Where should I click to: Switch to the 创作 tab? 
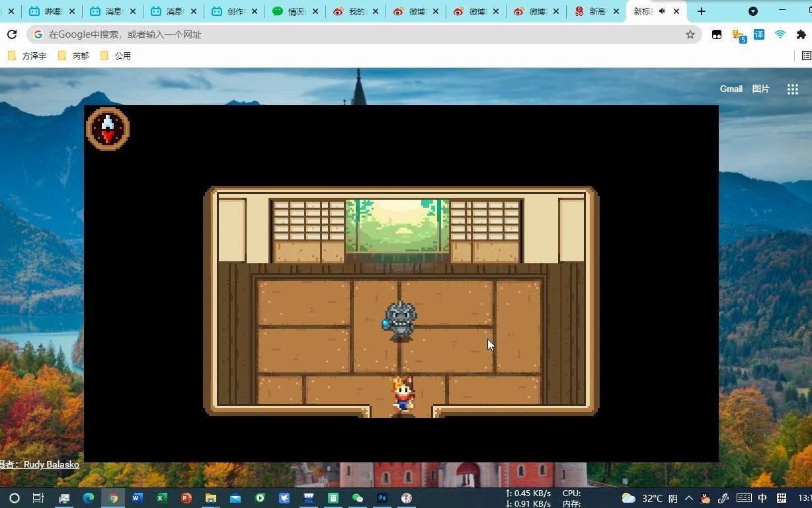tap(234, 11)
